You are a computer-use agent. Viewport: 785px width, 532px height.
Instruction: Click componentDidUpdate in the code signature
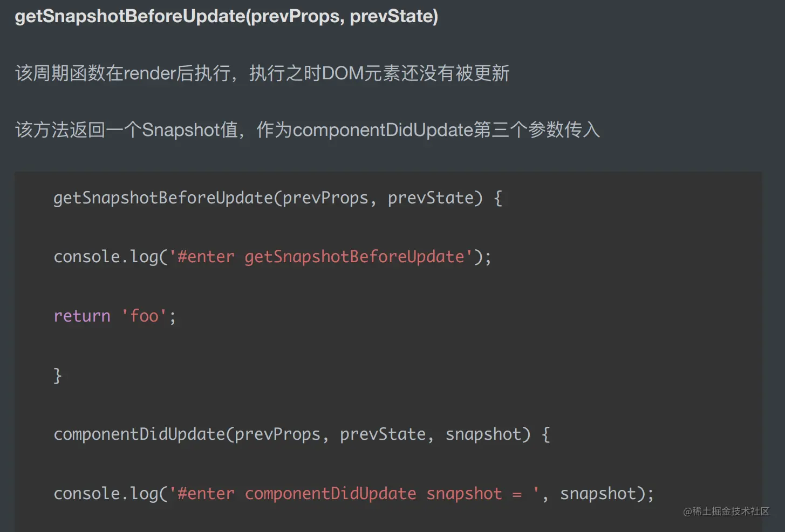coord(139,434)
